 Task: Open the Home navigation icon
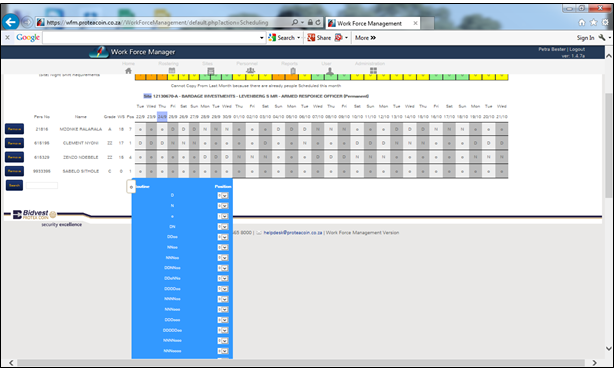coord(128,71)
